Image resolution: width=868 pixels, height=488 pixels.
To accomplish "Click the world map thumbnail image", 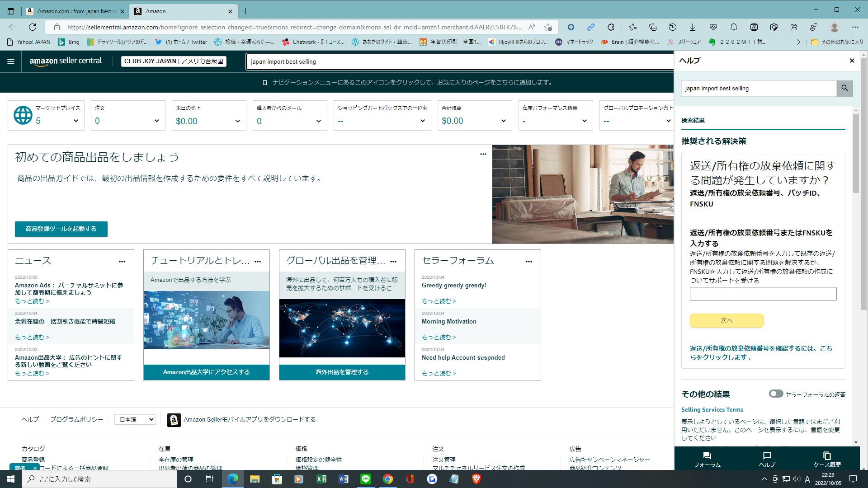I will click(342, 328).
